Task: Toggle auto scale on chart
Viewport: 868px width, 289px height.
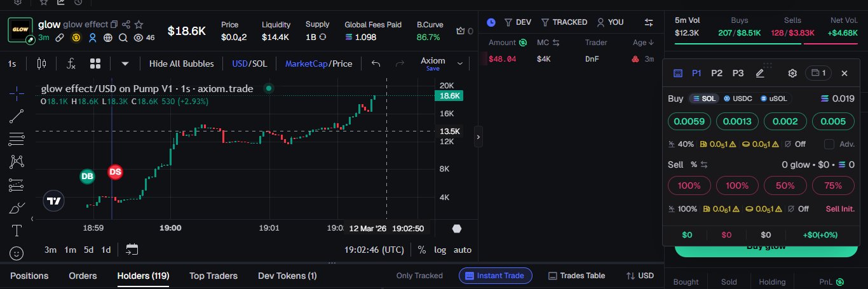Action: pos(463,250)
